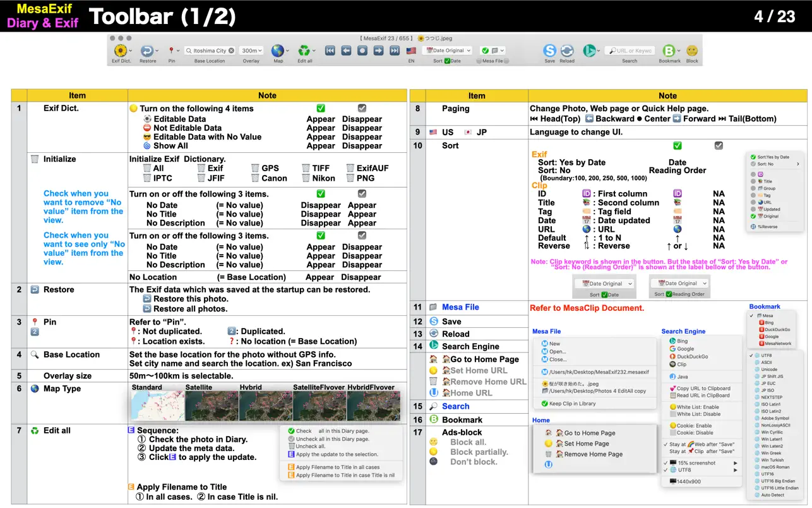The image size is (812, 508).
Task: Choose Check all in this Diary page
Action: (328, 431)
